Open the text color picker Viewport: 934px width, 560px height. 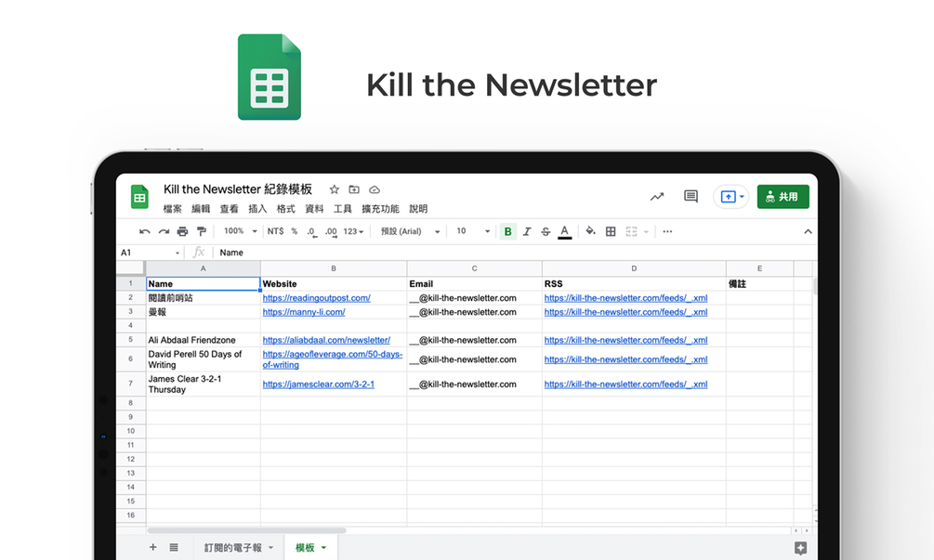point(565,231)
